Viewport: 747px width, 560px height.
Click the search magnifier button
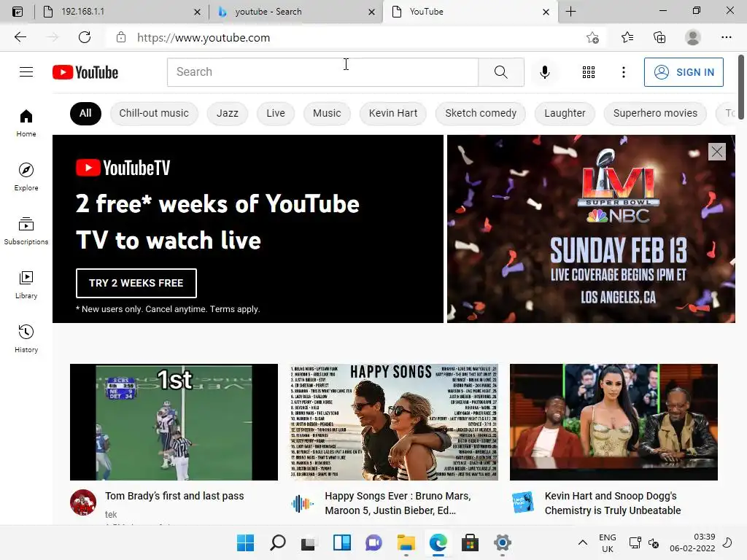click(500, 72)
